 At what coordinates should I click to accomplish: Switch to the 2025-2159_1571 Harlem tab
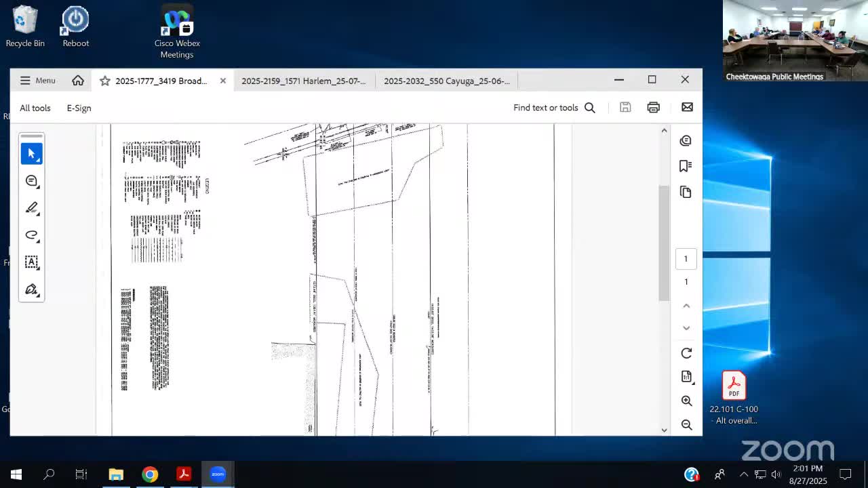[303, 81]
